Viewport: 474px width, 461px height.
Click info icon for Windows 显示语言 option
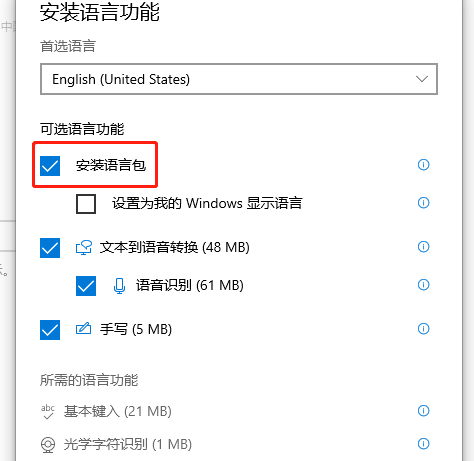pyautogui.click(x=424, y=203)
